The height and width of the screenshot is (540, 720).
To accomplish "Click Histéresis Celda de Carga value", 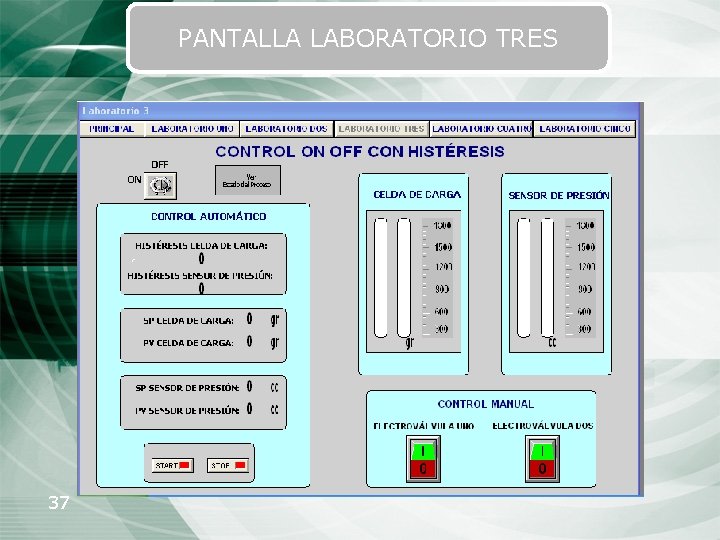I will tap(202, 259).
